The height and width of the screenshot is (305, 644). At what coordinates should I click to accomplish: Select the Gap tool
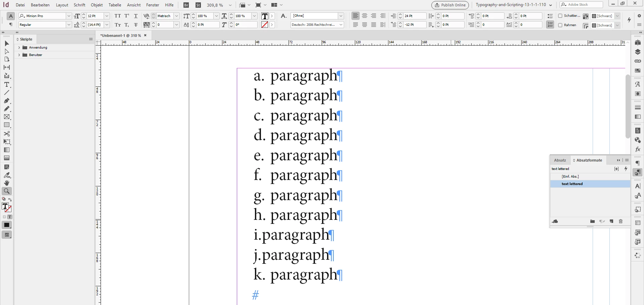pyautogui.click(x=7, y=67)
